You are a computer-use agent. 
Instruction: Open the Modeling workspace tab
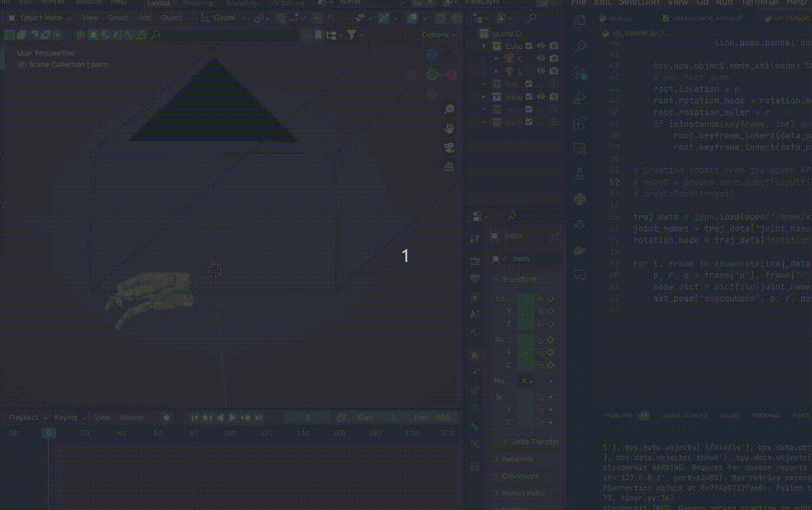(x=198, y=3)
